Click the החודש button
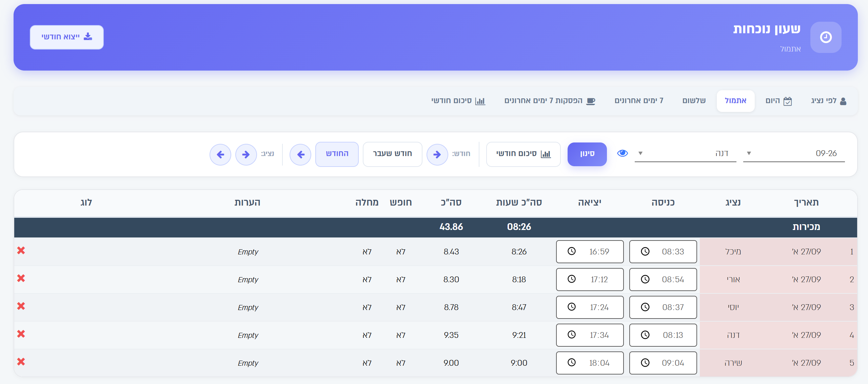The image size is (868, 384). pyautogui.click(x=337, y=154)
